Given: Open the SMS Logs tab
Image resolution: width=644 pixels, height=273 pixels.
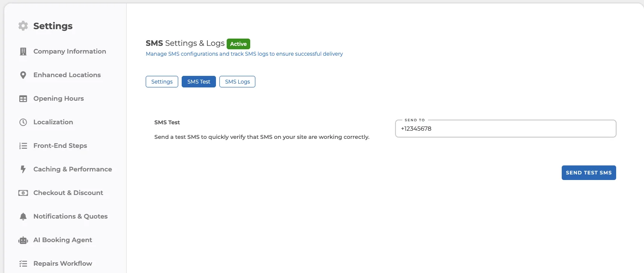Looking at the screenshot, I should (x=237, y=81).
